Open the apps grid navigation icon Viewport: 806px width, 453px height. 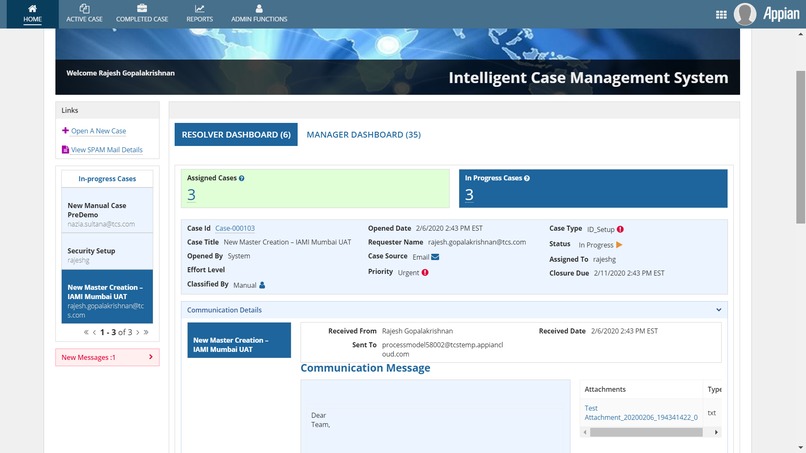[x=721, y=14]
